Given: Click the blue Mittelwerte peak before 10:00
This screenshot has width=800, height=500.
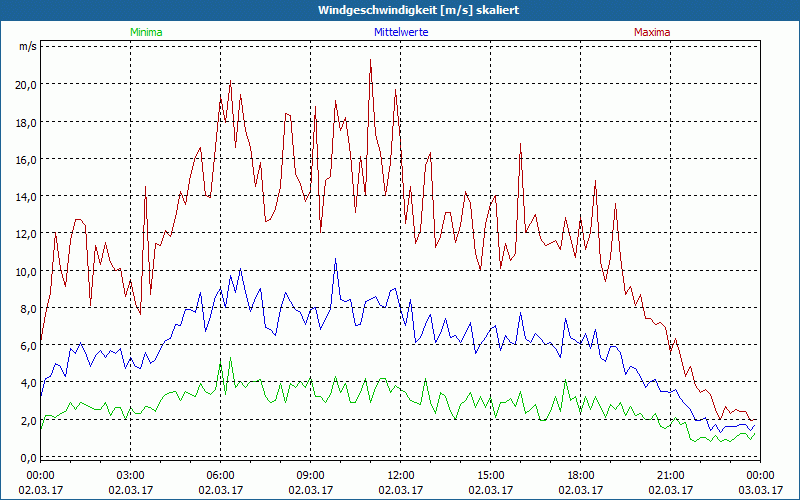Looking at the screenshot, I should [335, 259].
